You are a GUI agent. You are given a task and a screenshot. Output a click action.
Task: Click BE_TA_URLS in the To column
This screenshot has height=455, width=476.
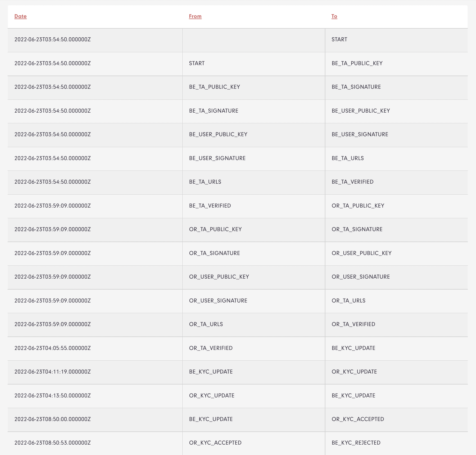(348, 158)
